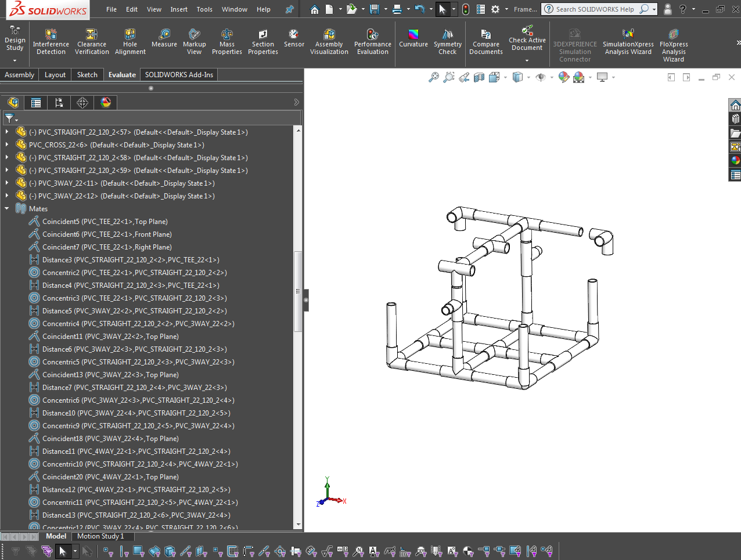Open the Edit Appearance color tool

point(563,77)
